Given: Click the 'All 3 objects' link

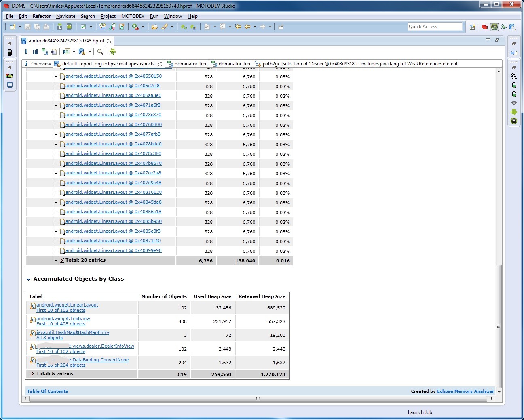Looking at the screenshot, I should point(50,338).
